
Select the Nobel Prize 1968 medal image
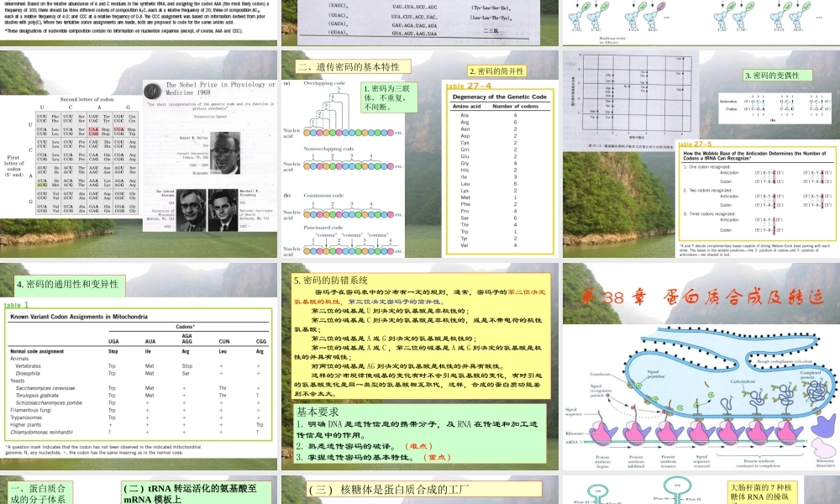151,91
